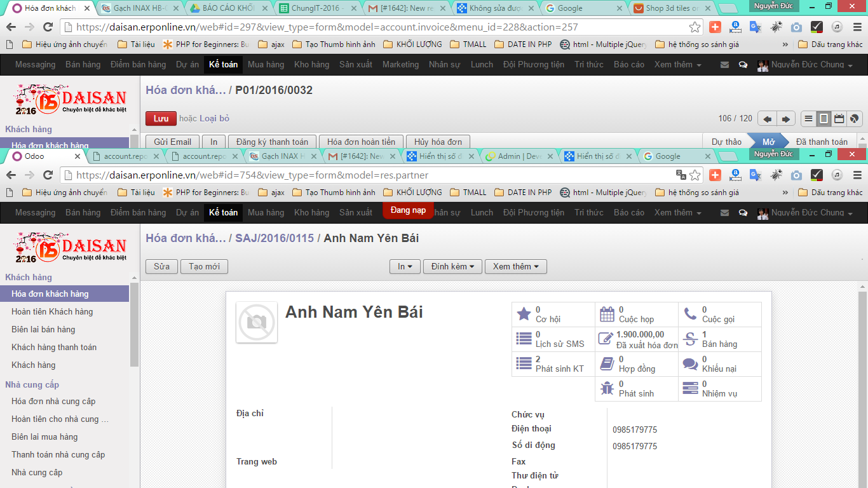868x488 pixels.
Task: Select Hoàn tiền Khách hàng in sidebar
Action: (52, 312)
